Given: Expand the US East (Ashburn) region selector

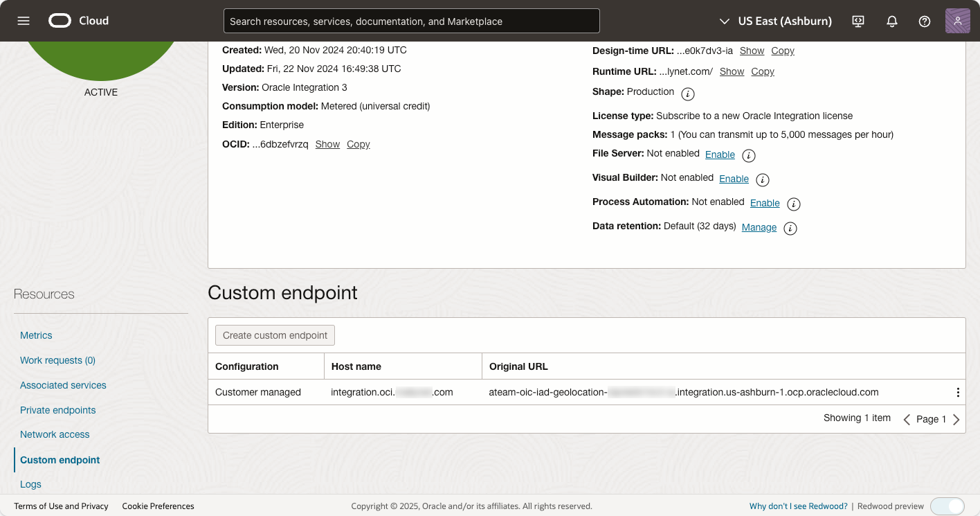Looking at the screenshot, I should 775,21.
